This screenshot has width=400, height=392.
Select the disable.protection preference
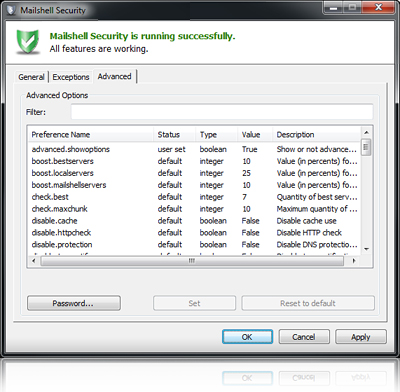(x=194, y=245)
